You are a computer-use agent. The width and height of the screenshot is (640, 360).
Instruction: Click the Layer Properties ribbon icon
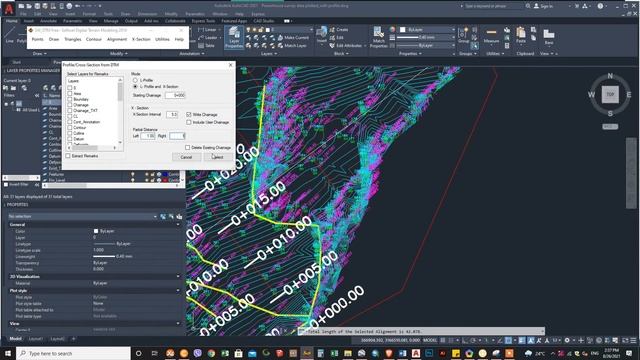pyautogui.click(x=234, y=38)
